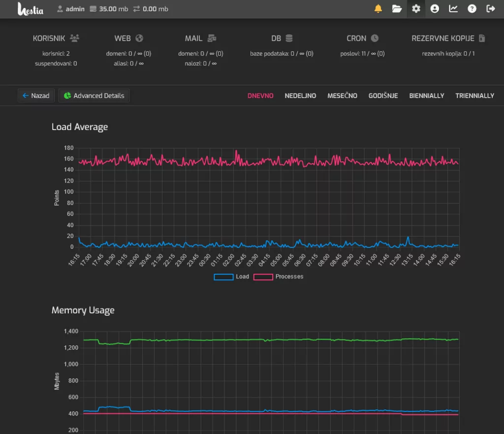Click the KORISNIK users icon
The height and width of the screenshot is (434, 504).
tap(75, 38)
